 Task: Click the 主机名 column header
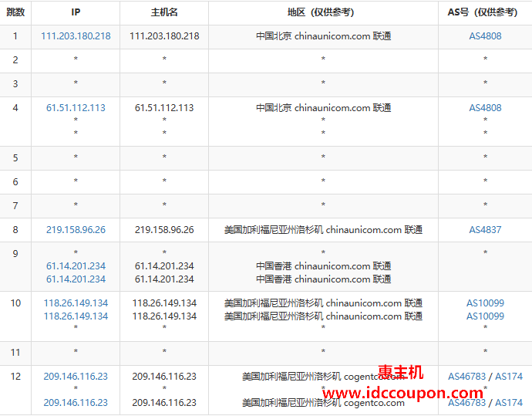[x=164, y=12]
